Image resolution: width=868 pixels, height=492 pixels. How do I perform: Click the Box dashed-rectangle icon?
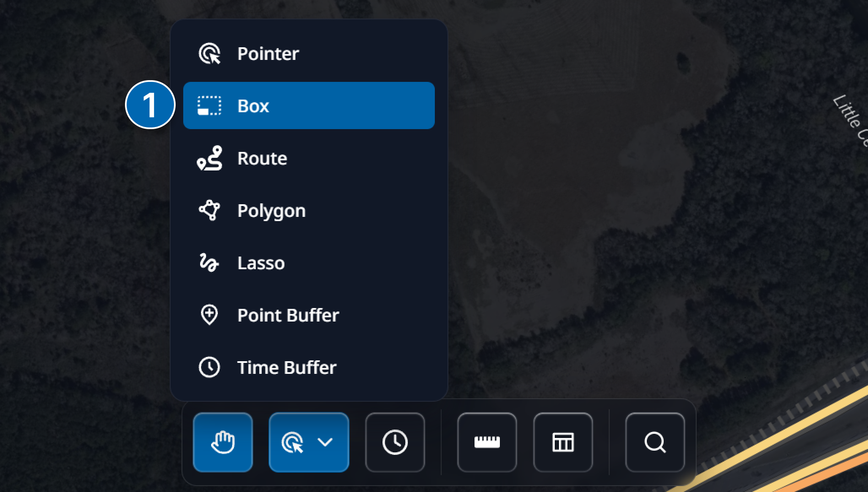pos(209,105)
